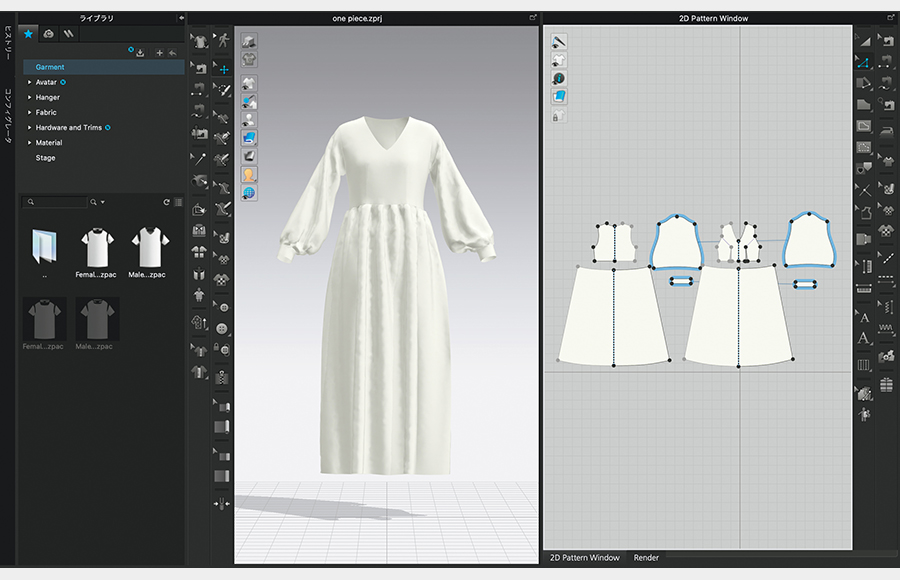Screen dimensions: 900x580
Task: Open the favorites star tab in library
Action: tap(29, 33)
